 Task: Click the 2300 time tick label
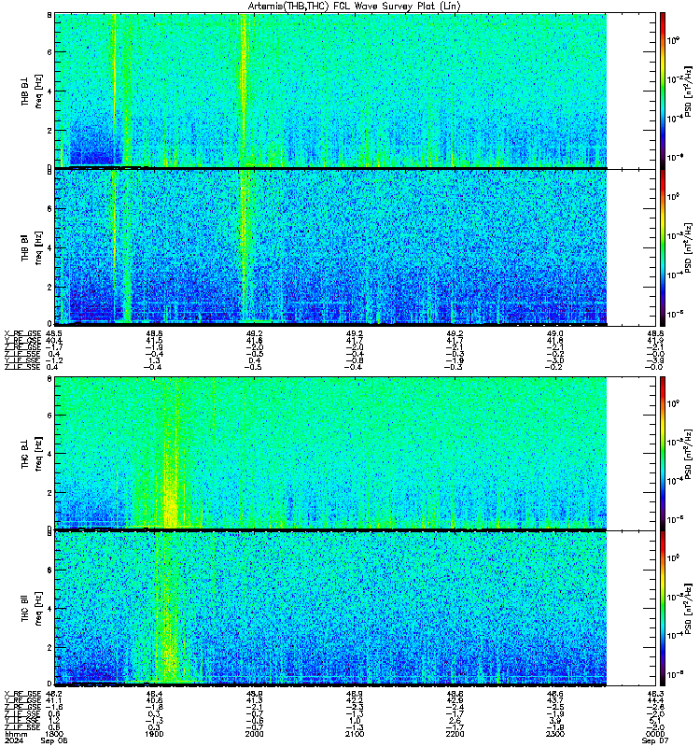point(554,734)
